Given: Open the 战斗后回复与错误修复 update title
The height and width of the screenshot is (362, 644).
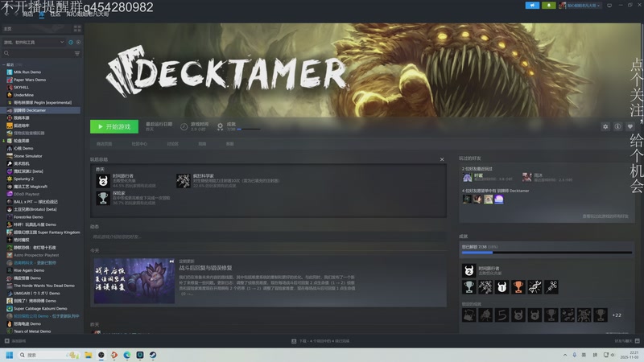Looking at the screenshot, I should pos(205,268).
